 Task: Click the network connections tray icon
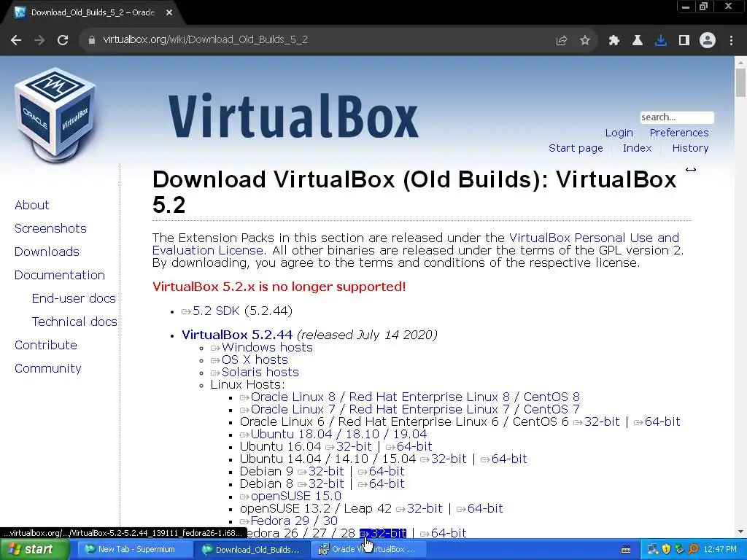point(653,549)
